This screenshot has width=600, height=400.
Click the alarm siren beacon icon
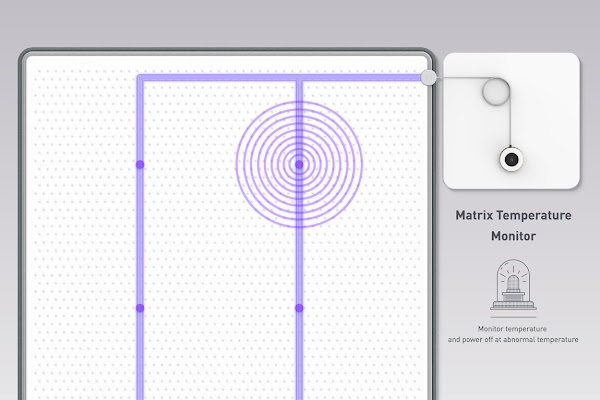[x=513, y=285]
